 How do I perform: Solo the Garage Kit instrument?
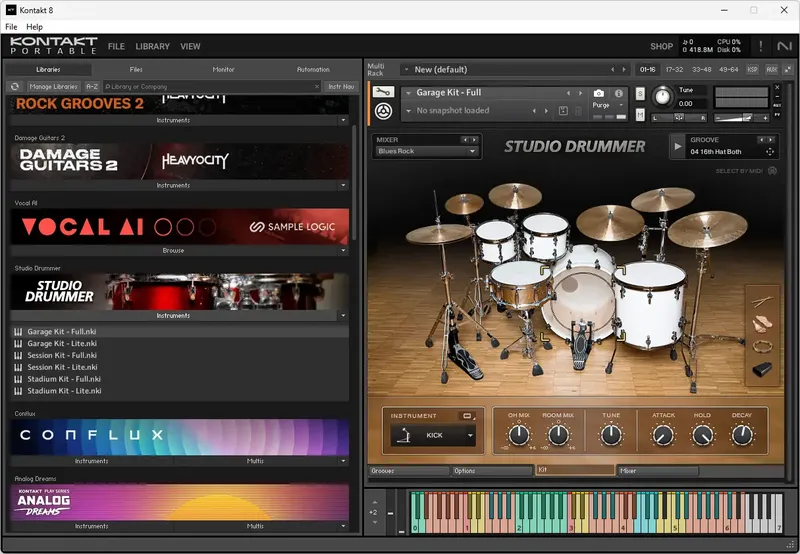click(x=640, y=93)
